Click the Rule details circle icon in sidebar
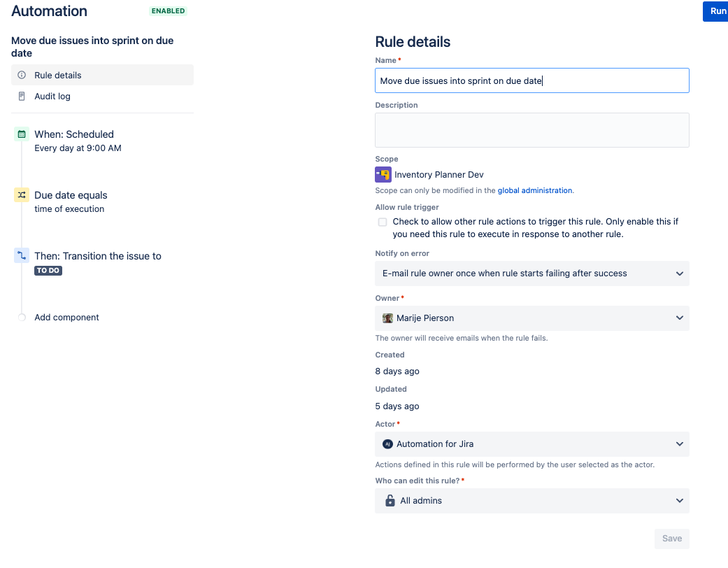728x568 pixels. (22, 75)
